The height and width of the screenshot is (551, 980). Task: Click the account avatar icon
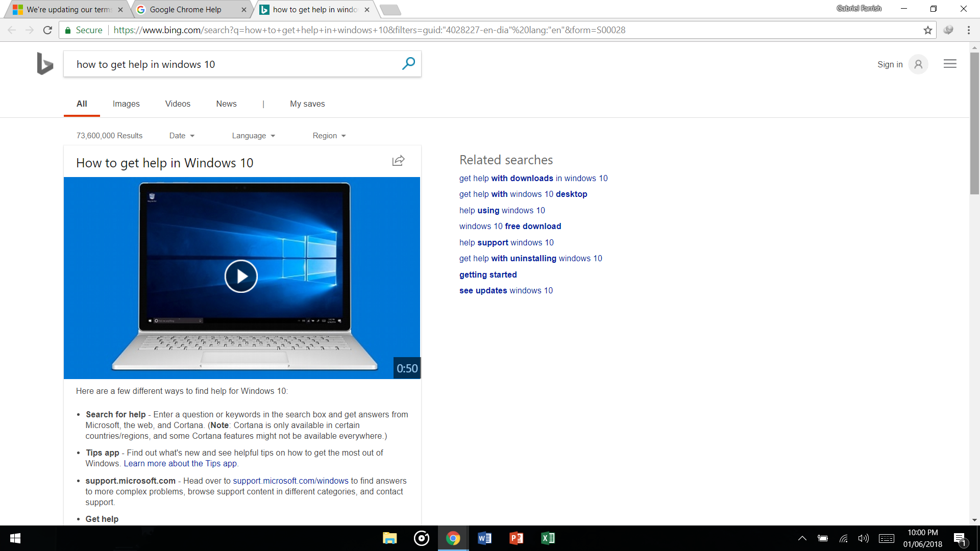pyautogui.click(x=918, y=65)
